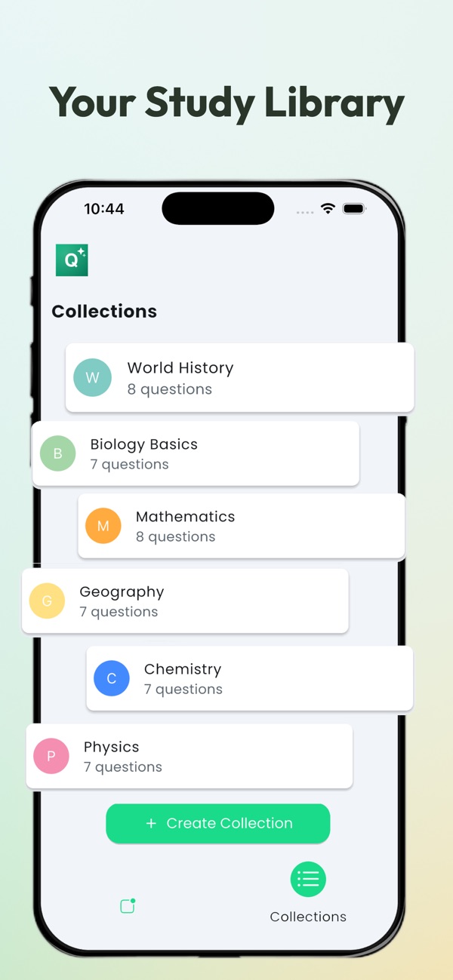Click the yellow G Geography avatar
The image size is (453, 980).
(x=47, y=601)
